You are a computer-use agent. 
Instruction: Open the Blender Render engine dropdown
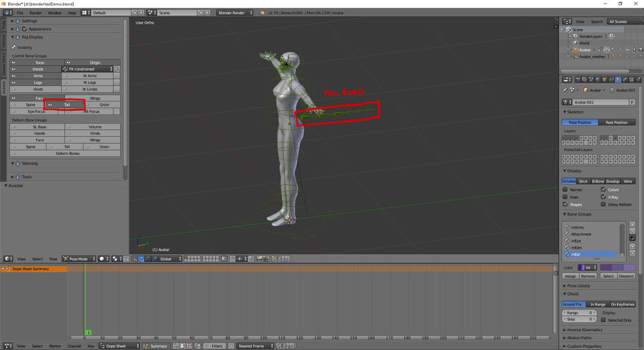235,13
